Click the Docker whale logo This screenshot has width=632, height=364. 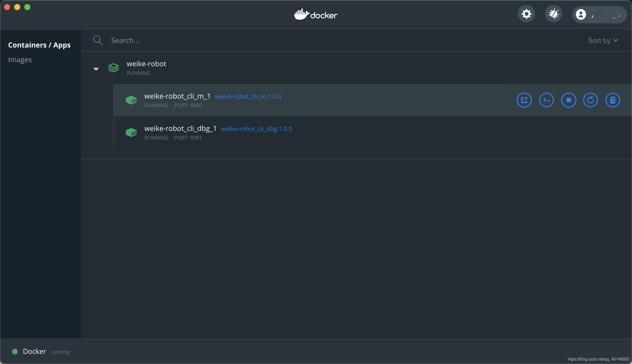tap(316, 15)
